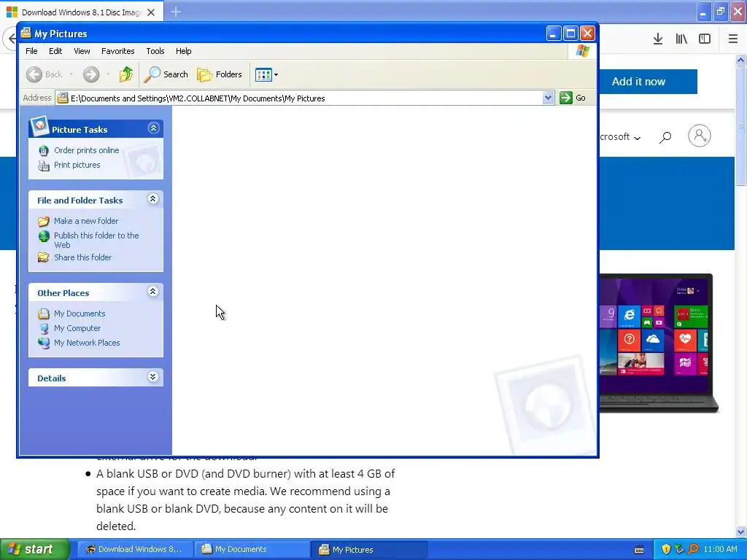The height and width of the screenshot is (560, 747).
Task: Click the on-screen keyboard tray icon
Action: (x=639, y=550)
